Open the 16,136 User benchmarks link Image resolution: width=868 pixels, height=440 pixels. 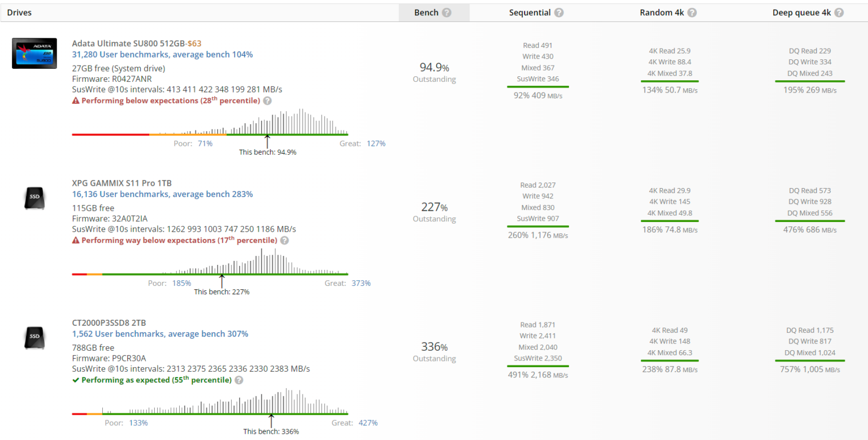pyautogui.click(x=162, y=194)
